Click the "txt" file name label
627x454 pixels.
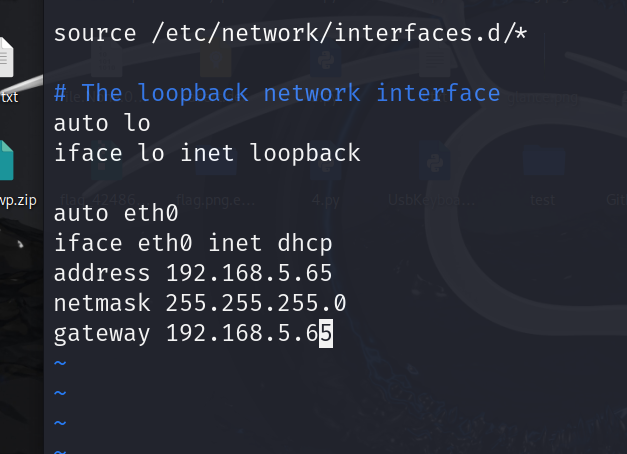(9, 97)
